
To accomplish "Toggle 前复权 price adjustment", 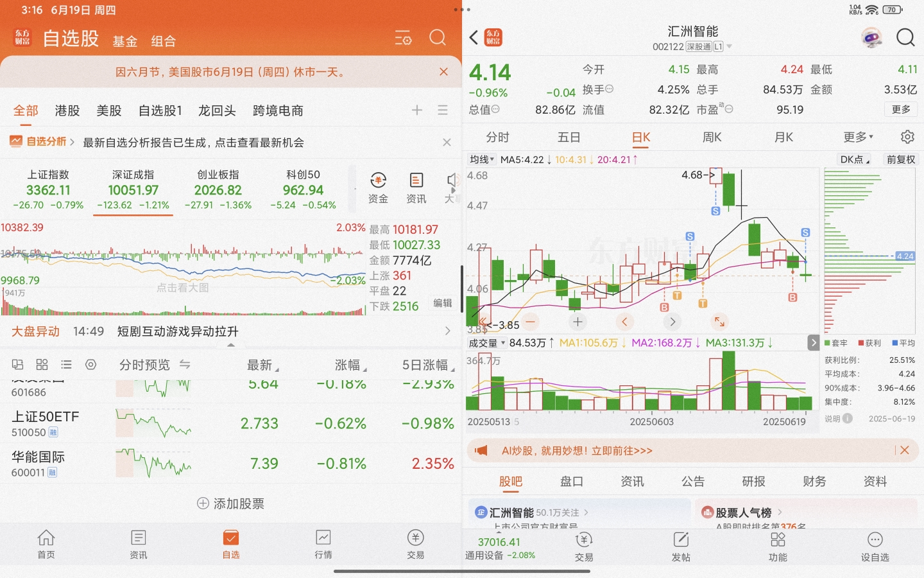I will 901,159.
